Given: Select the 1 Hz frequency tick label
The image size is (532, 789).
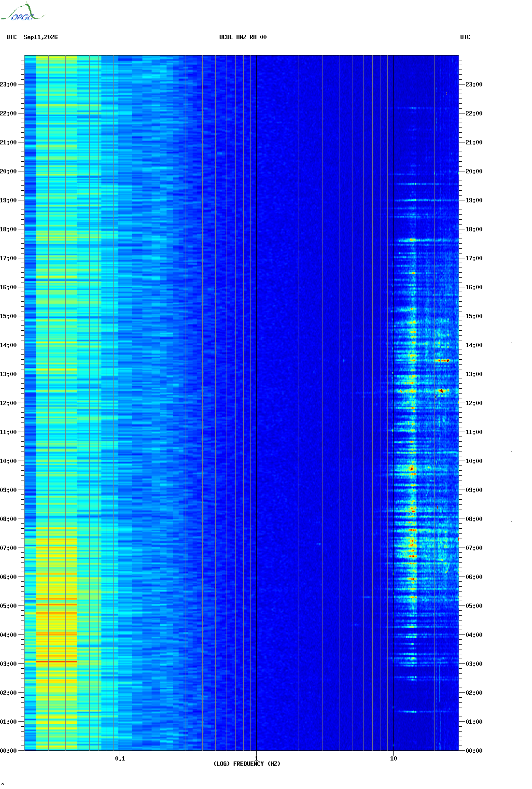Looking at the screenshot, I should click(256, 759).
